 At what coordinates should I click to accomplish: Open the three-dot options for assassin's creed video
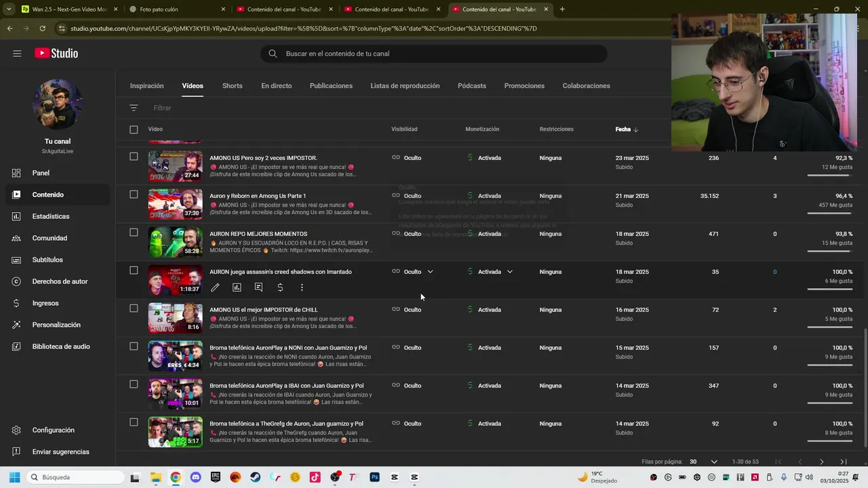click(x=302, y=287)
